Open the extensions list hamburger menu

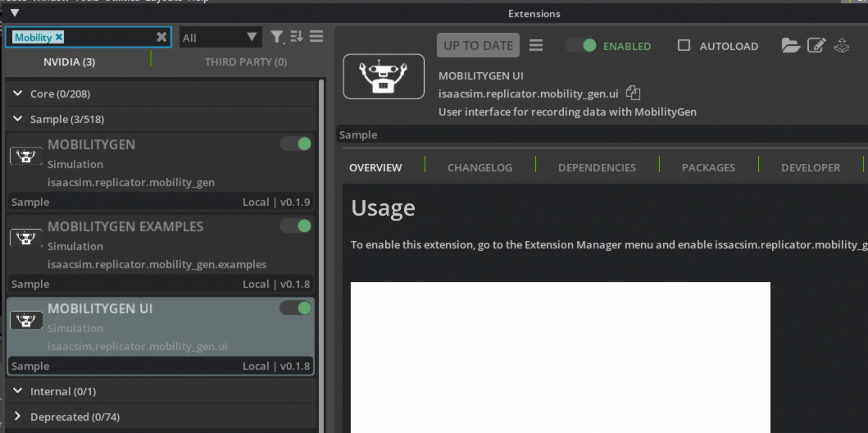(316, 36)
